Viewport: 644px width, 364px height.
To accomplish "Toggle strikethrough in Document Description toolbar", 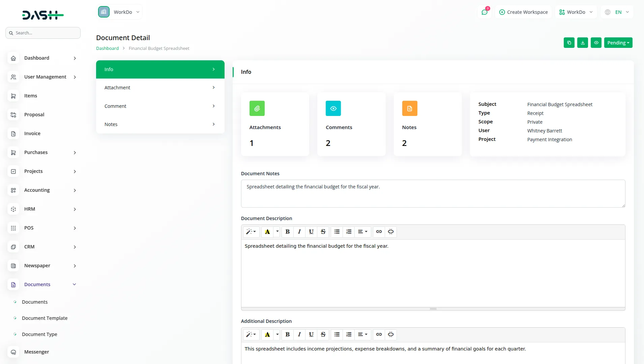I will coord(323,232).
